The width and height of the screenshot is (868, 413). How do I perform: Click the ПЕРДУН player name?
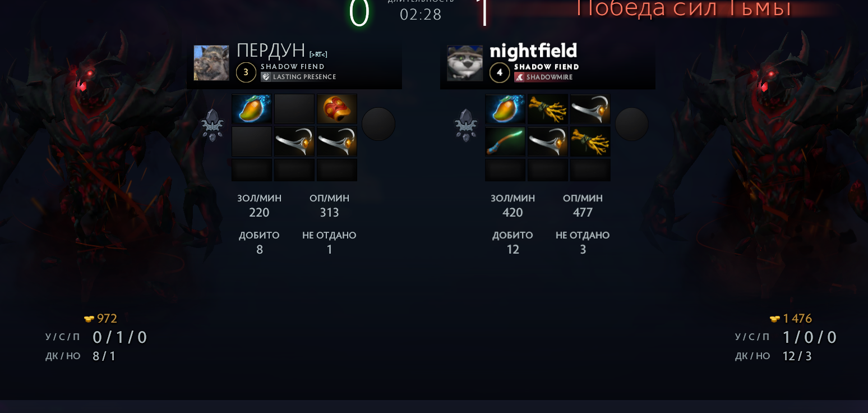pyautogui.click(x=271, y=51)
